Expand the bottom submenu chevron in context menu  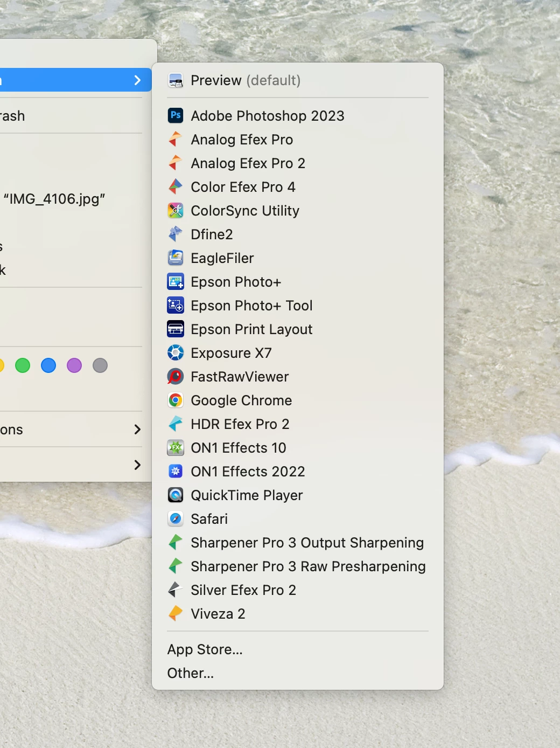point(137,465)
